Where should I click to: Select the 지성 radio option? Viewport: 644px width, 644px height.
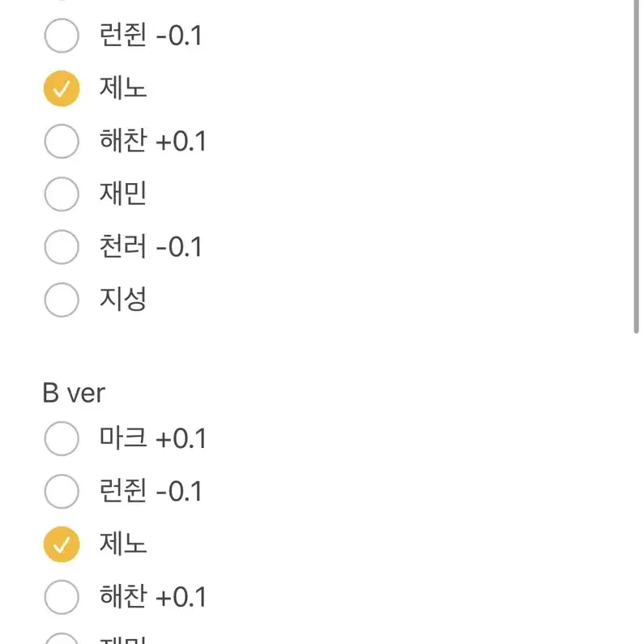click(62, 300)
